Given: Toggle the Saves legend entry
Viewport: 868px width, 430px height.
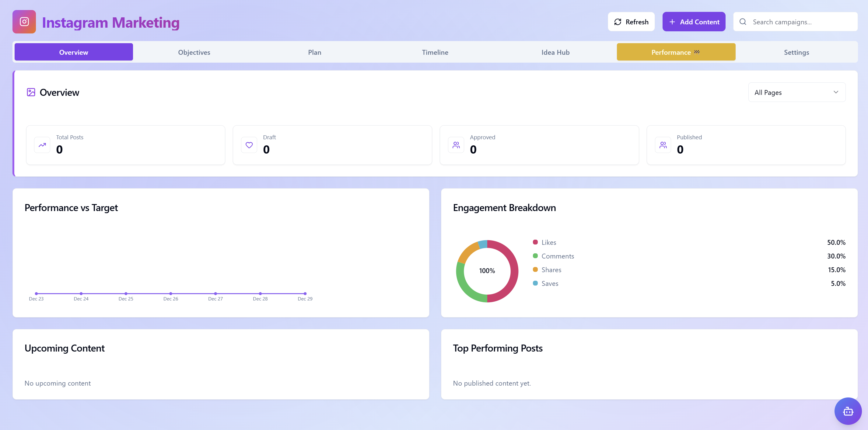Looking at the screenshot, I should (x=550, y=283).
